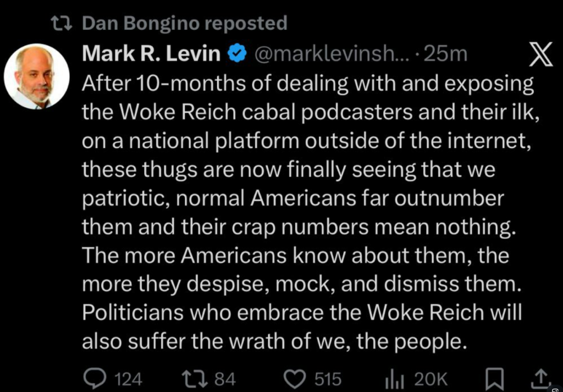563x392 pixels.
Task: Repost using the arrows icon beside 84
Action: click(x=194, y=378)
